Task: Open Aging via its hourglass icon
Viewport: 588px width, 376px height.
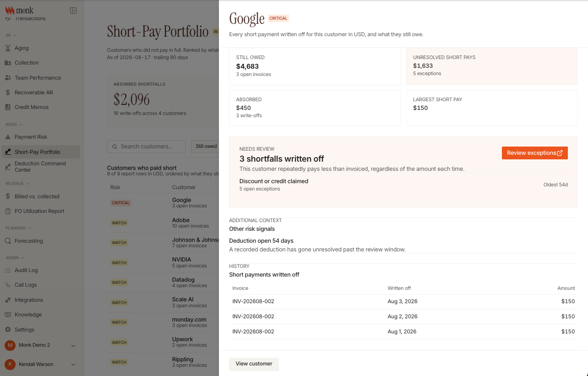Action: [8, 48]
